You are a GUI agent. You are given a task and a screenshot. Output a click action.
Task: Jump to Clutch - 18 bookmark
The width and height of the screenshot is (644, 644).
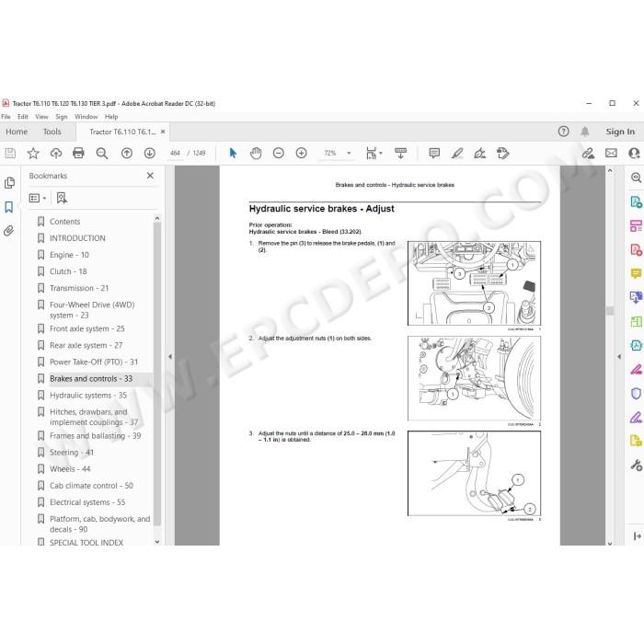68,271
